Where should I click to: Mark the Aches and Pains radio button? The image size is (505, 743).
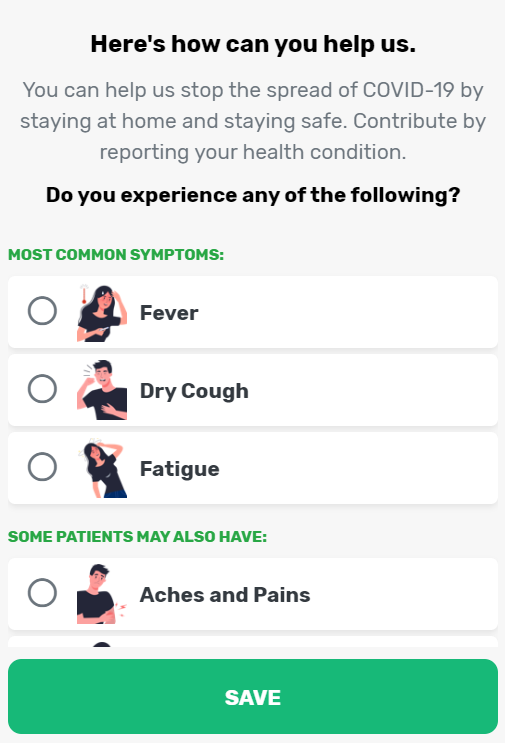[x=42, y=592]
